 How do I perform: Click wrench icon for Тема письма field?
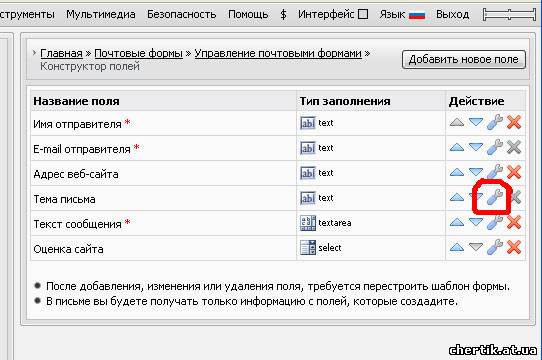(495, 197)
